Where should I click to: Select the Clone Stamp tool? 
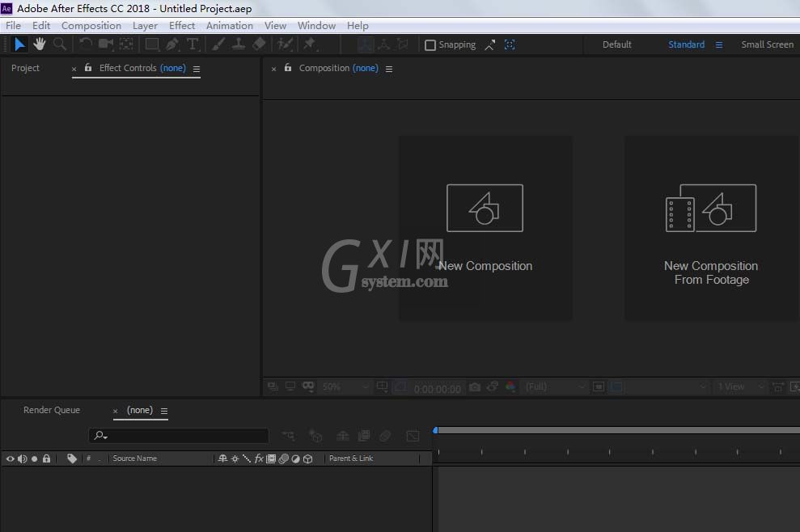click(239, 44)
